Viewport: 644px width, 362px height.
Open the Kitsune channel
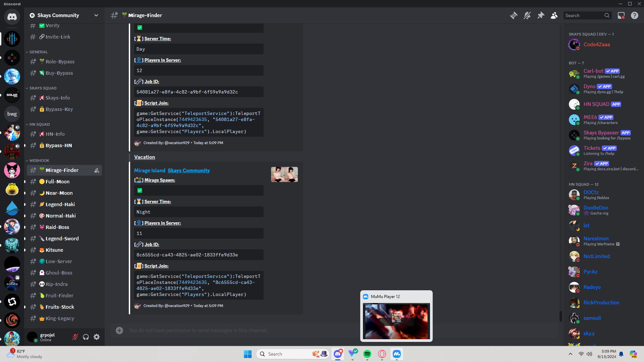pos(64,250)
